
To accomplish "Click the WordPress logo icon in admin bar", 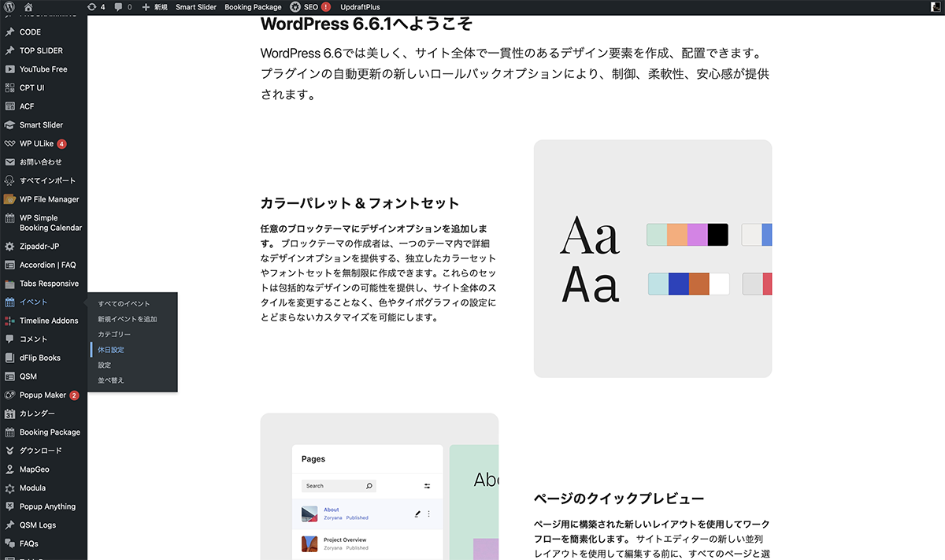I will [x=9, y=7].
